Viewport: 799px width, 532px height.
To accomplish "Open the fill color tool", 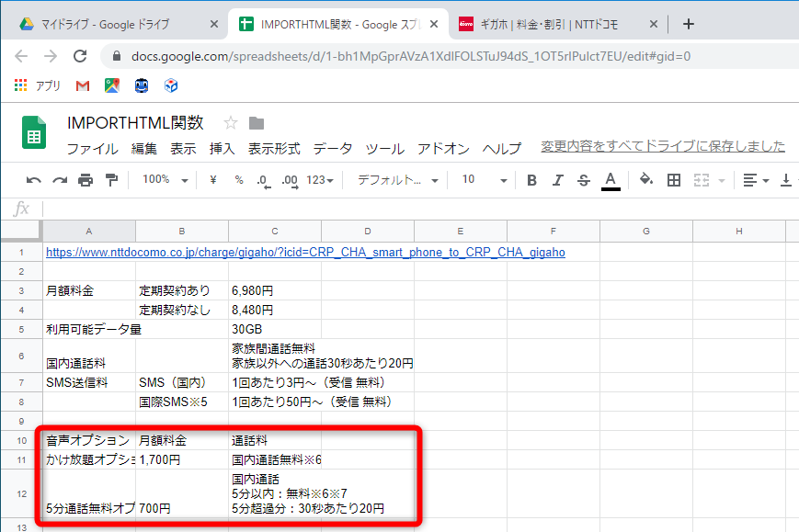I will (646, 180).
